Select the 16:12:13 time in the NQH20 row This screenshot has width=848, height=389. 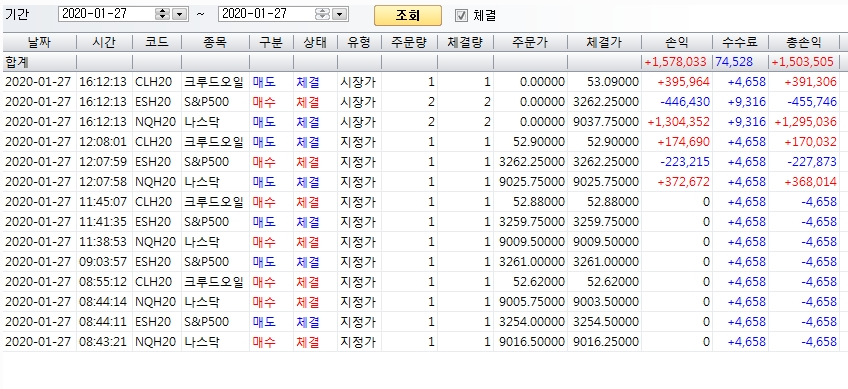(103, 122)
